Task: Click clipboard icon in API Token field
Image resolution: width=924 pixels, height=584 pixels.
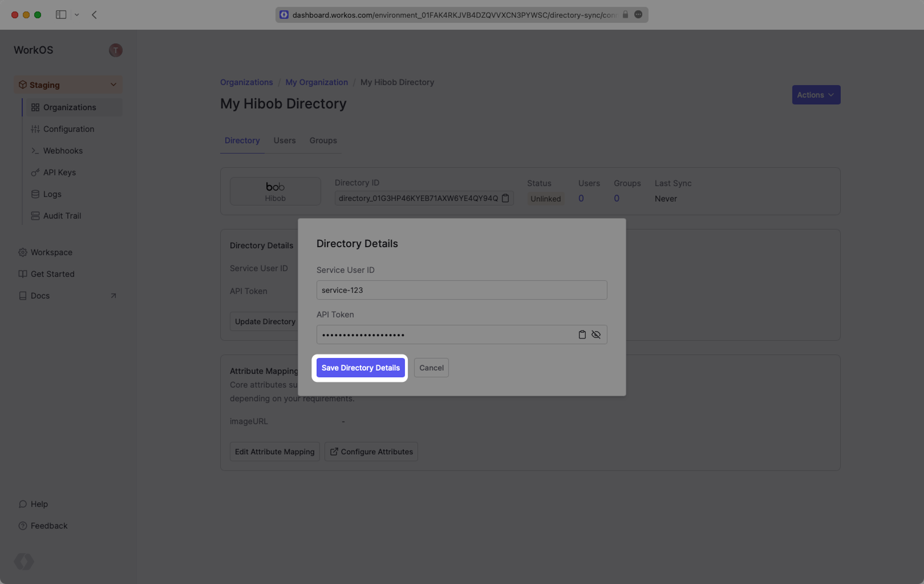Action: pos(582,335)
